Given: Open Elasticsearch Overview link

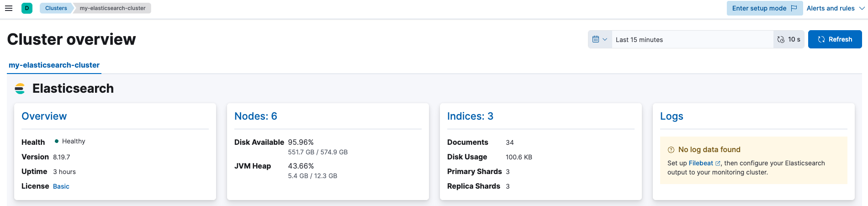Looking at the screenshot, I should coord(44,116).
